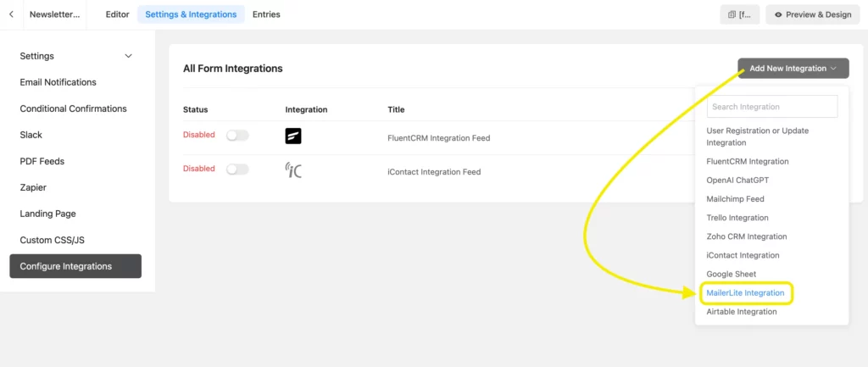Open the Entries tab
868x367 pixels.
click(x=266, y=14)
